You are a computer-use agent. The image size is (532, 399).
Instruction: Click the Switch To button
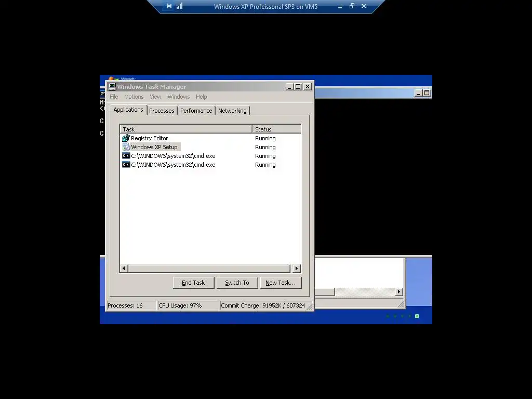(237, 283)
